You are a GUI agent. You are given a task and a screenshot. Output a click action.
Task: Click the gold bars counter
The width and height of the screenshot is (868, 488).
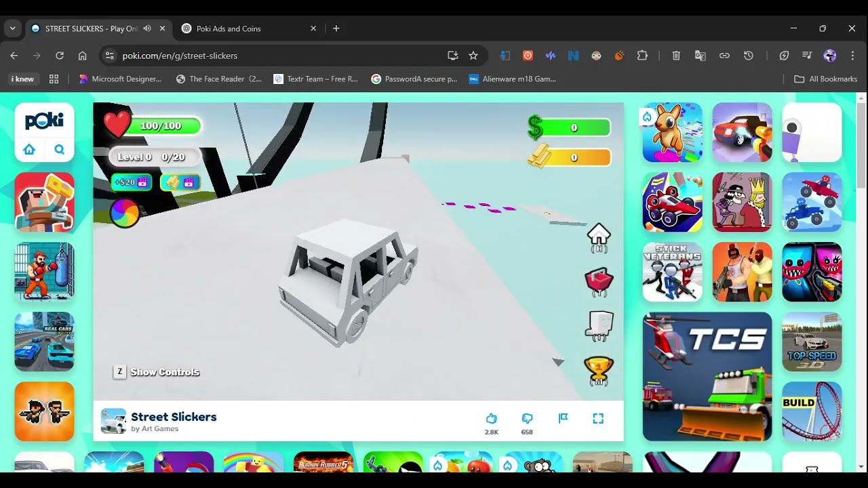[x=570, y=157]
